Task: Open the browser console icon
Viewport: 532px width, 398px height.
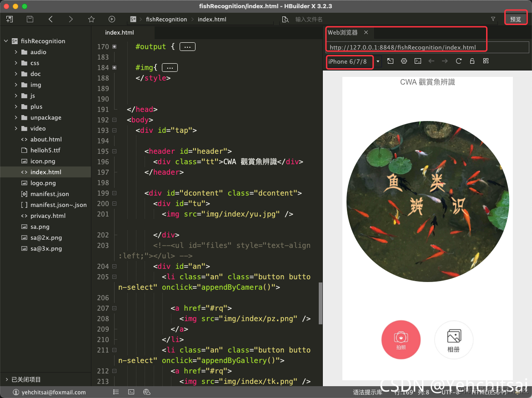Action: click(x=418, y=61)
